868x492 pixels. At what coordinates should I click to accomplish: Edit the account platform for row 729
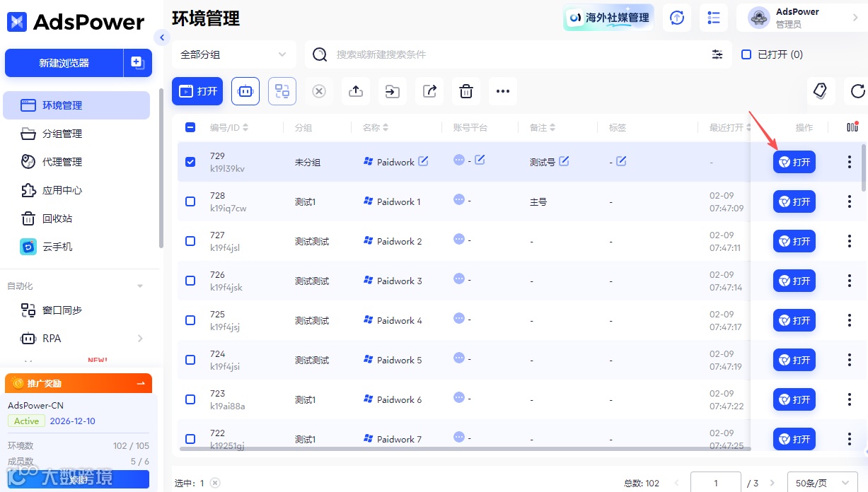(480, 160)
